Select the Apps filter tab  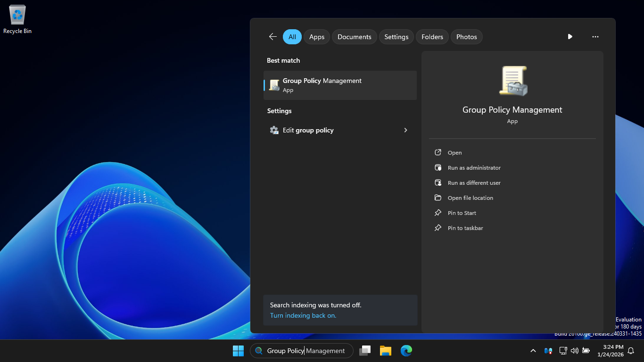[x=317, y=37]
